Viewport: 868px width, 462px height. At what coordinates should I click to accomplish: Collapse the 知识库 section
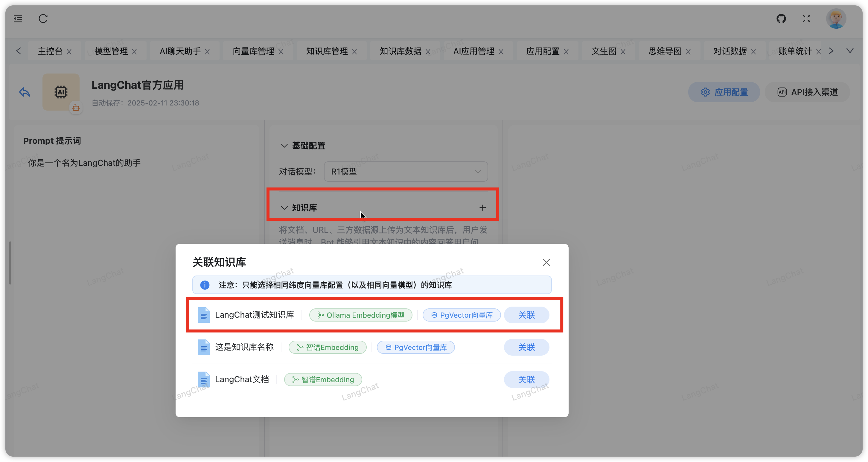284,207
